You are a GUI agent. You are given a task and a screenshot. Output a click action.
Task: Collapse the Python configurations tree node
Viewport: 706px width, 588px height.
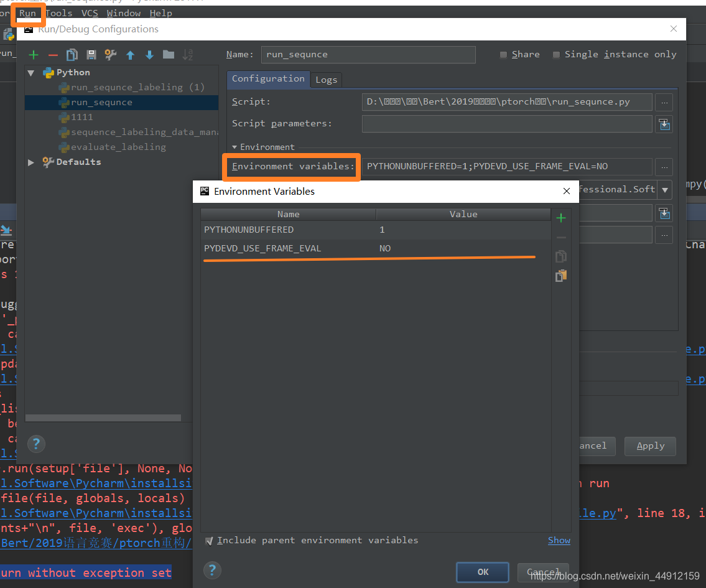pos(31,73)
